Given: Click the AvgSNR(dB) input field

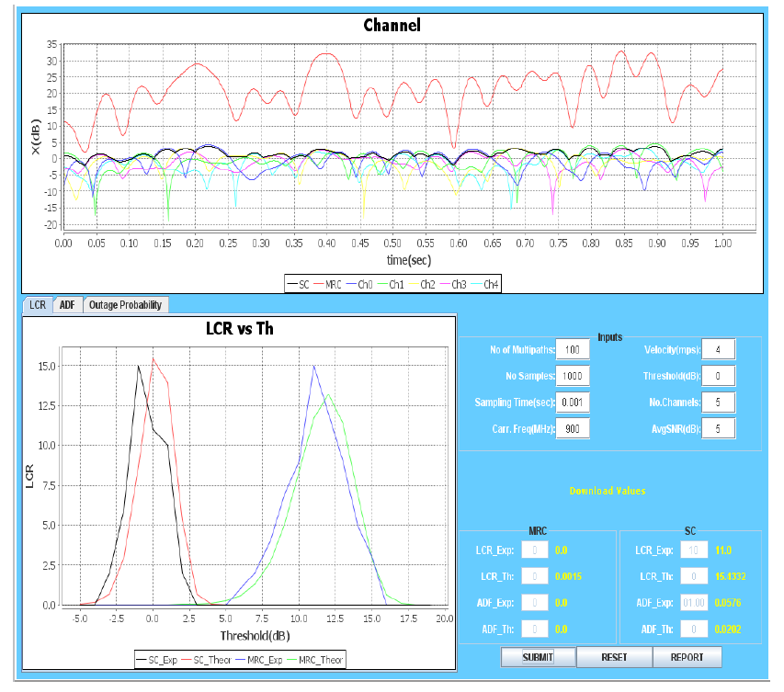Looking at the screenshot, I should [717, 428].
